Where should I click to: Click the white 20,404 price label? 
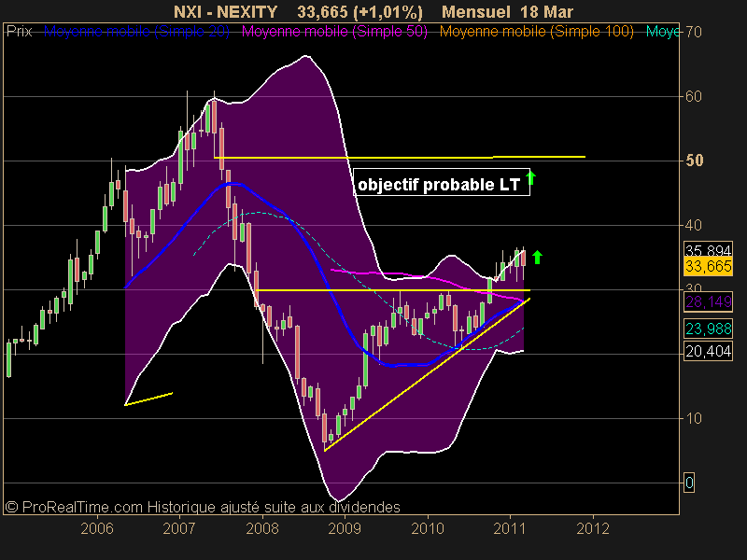(708, 352)
